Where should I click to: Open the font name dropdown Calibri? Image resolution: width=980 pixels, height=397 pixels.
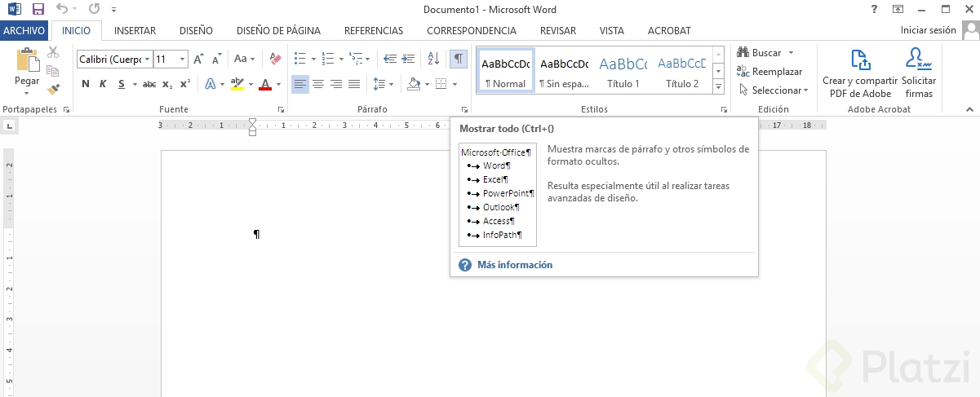click(x=147, y=60)
